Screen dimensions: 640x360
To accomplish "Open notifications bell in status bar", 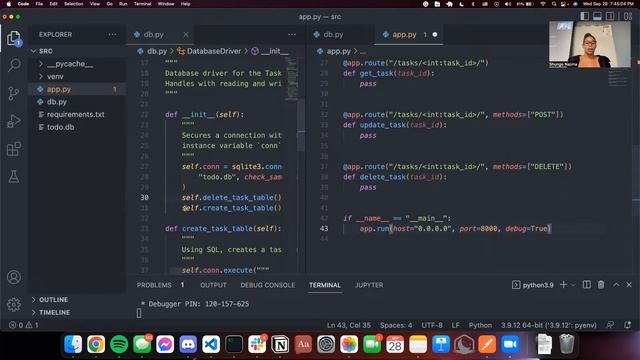I will 627,325.
